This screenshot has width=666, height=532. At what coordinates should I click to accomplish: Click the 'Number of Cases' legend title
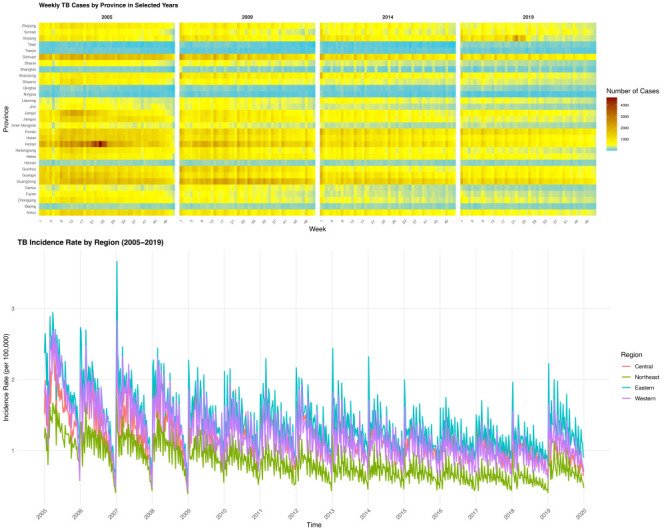pyautogui.click(x=632, y=91)
